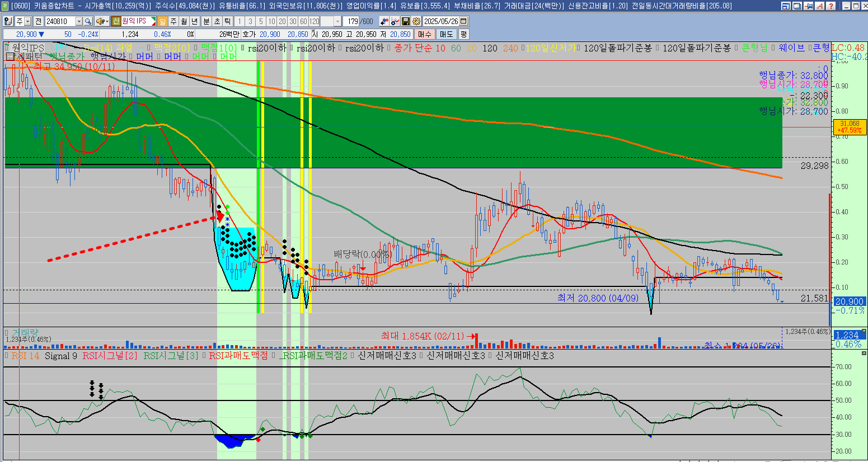
Task: Choose the 30 interval button
Action: [x=293, y=21]
